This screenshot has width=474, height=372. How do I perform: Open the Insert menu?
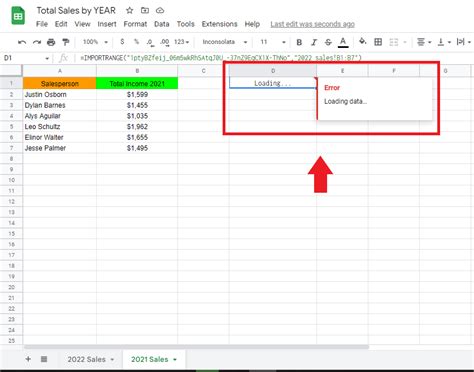107,24
